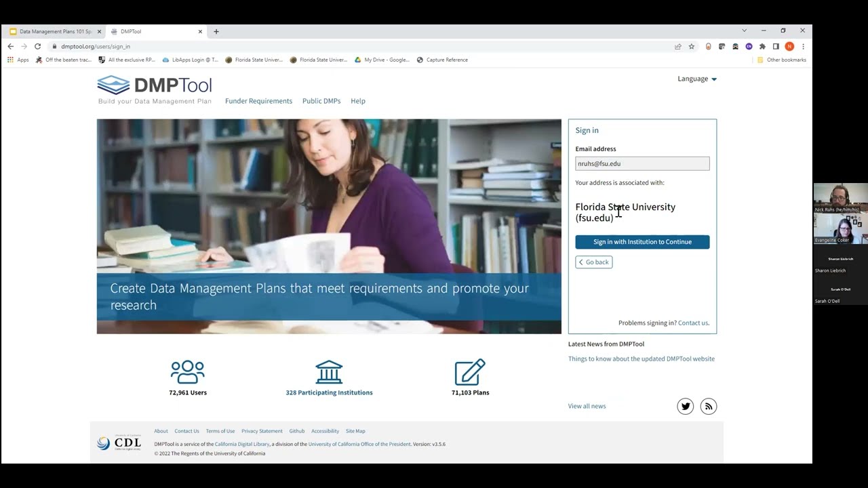Click the Participating Institutions building icon
The image size is (868, 488).
click(x=329, y=372)
